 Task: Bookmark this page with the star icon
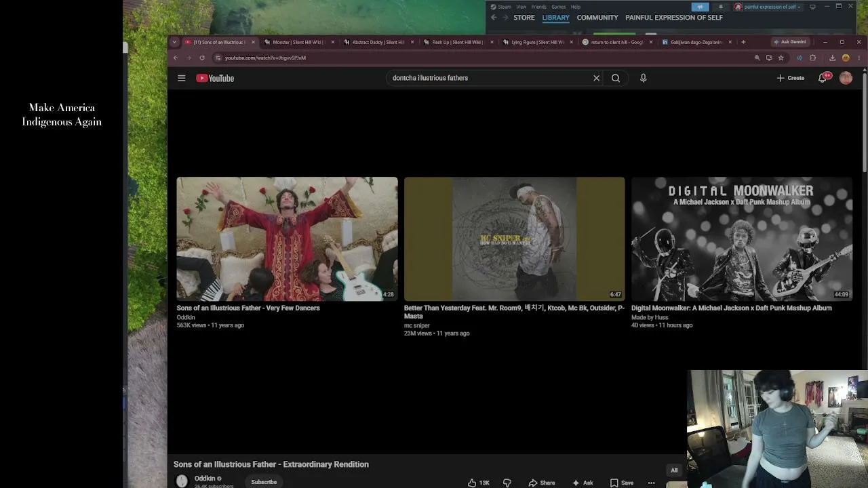(781, 58)
